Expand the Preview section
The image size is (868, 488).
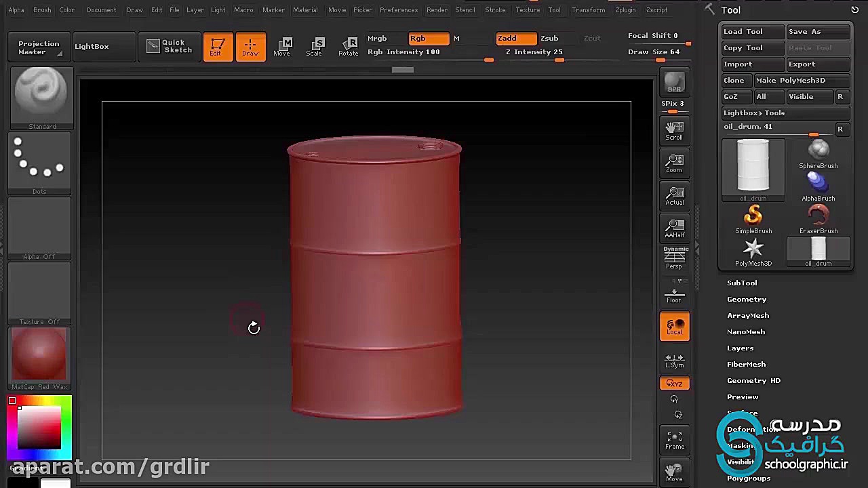[743, 396]
